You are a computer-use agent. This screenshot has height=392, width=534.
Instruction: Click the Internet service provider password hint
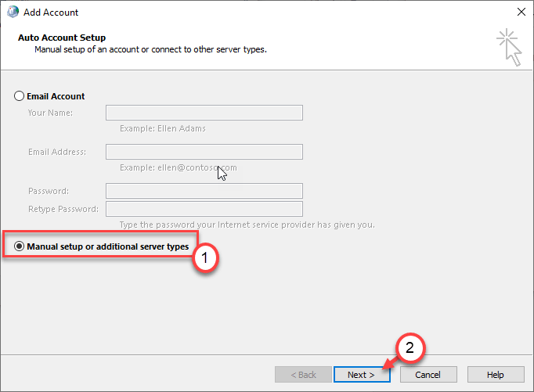point(247,225)
